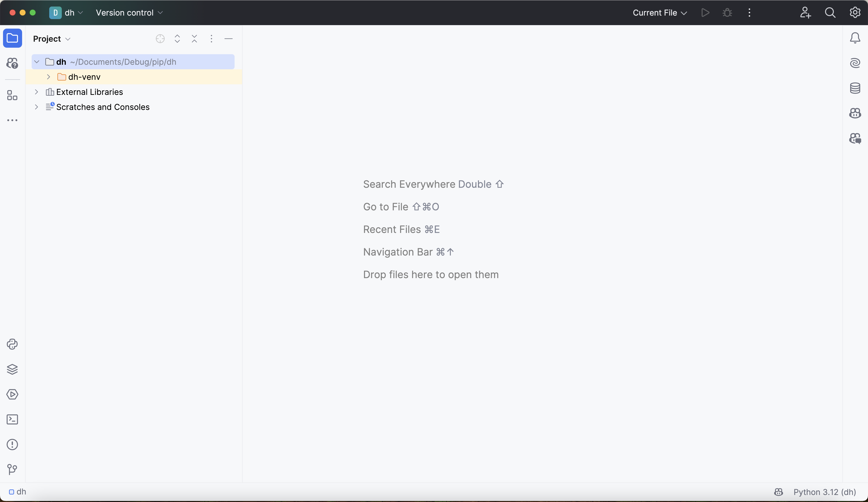Open the Terminal tool window
868x502 pixels.
(12, 419)
